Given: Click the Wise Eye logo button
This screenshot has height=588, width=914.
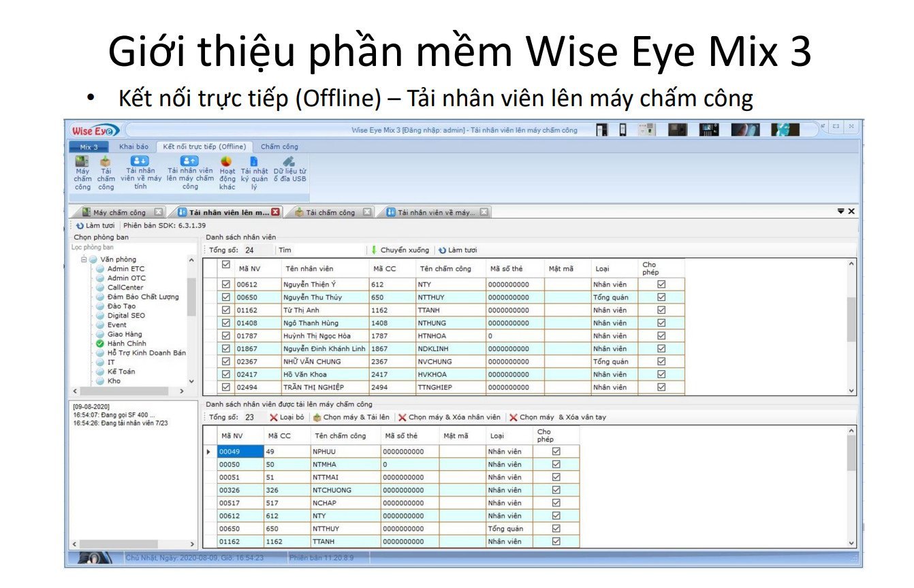Looking at the screenshot, I should tap(95, 130).
